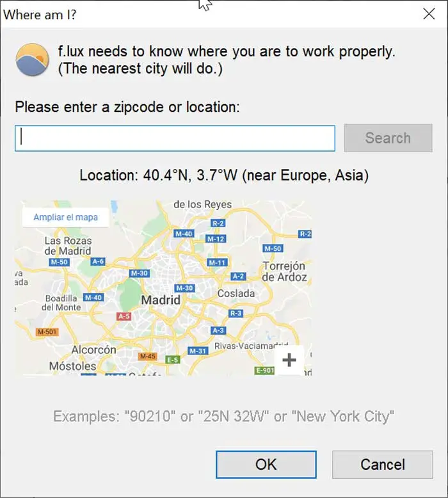Click the red A-5 road marker
The width and height of the screenshot is (448, 498).
click(x=124, y=316)
